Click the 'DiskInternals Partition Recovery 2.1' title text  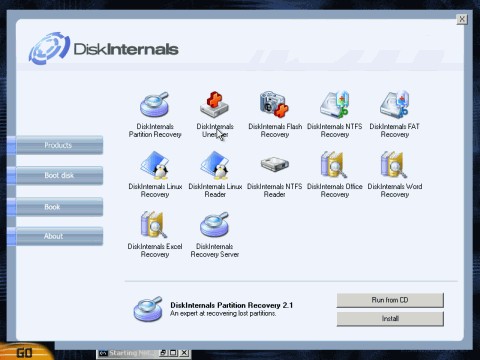click(231, 305)
